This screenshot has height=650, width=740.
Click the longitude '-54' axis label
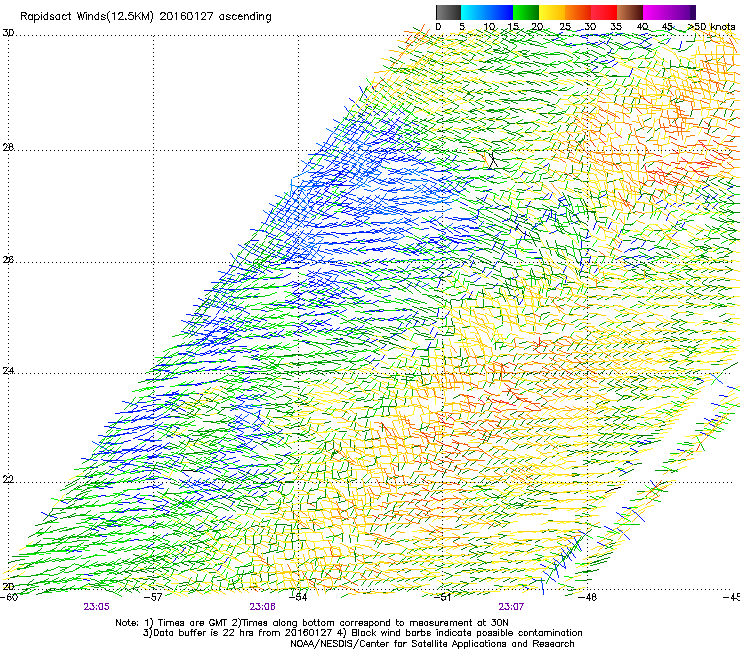coord(298,597)
